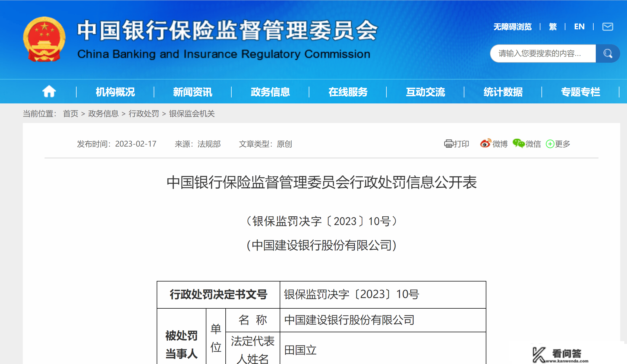
Task: Go to 银保监会机关 breadcrumb
Action: (x=192, y=113)
